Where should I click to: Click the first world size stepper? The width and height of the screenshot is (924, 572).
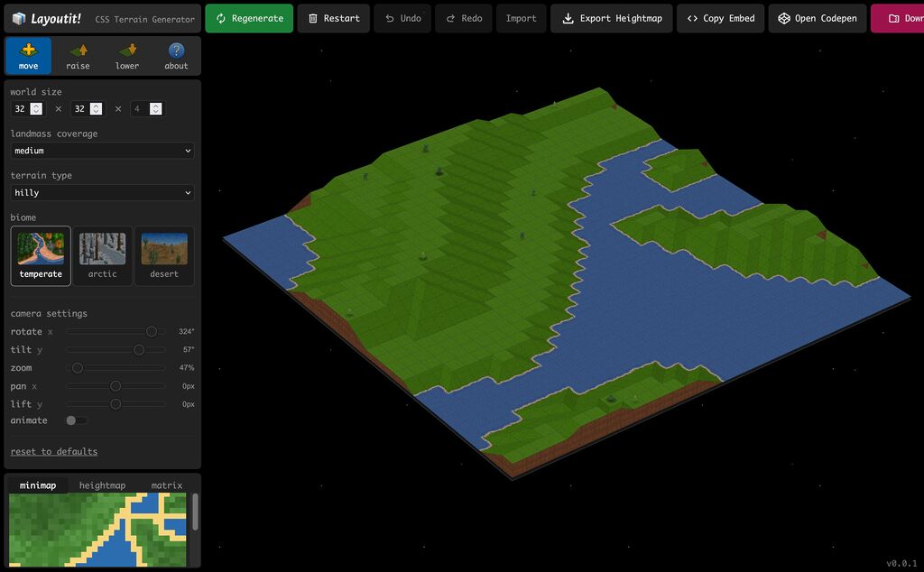(x=36, y=108)
